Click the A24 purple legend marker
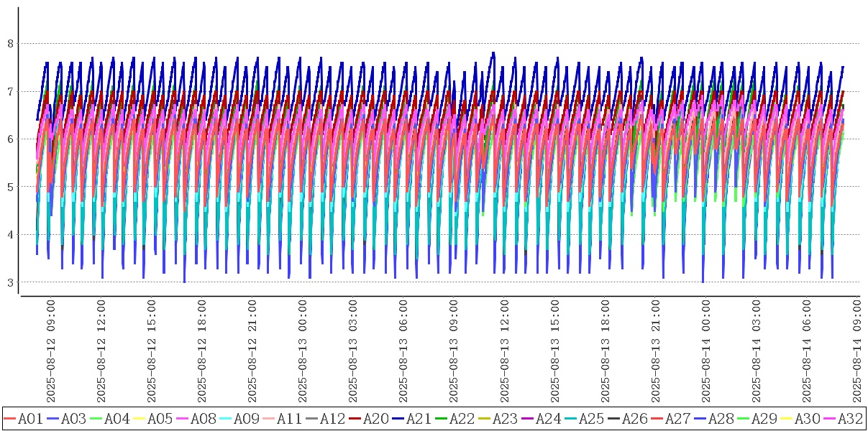The width and height of the screenshot is (868, 431). tap(527, 418)
